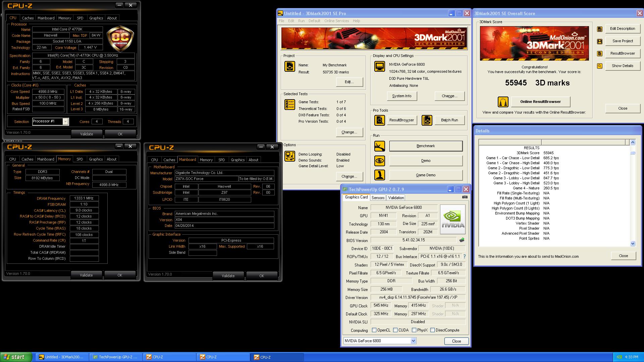Switch to TechPowerUp GPU-Z in taskbar

(x=116, y=357)
